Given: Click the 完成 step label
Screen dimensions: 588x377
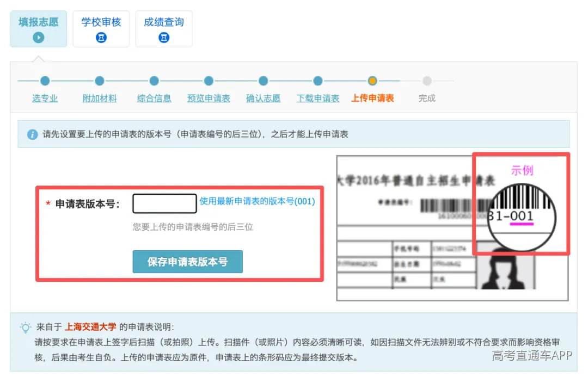Looking at the screenshot, I should coord(427,98).
